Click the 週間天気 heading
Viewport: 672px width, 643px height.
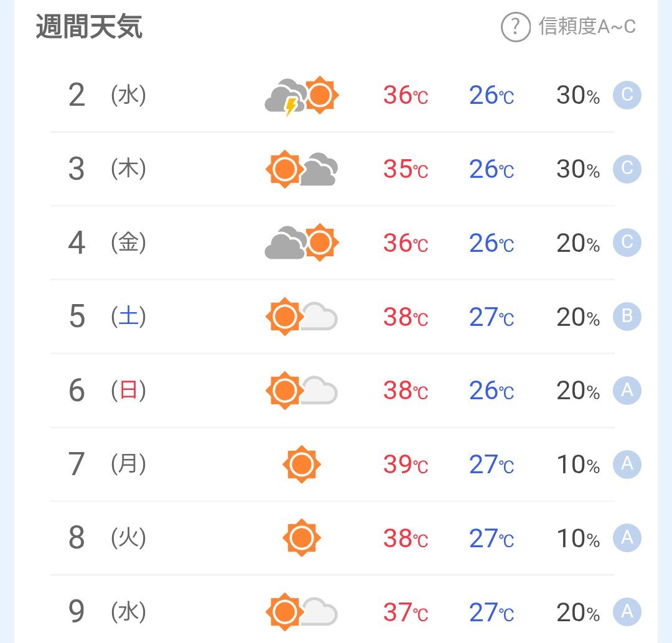[x=89, y=27]
